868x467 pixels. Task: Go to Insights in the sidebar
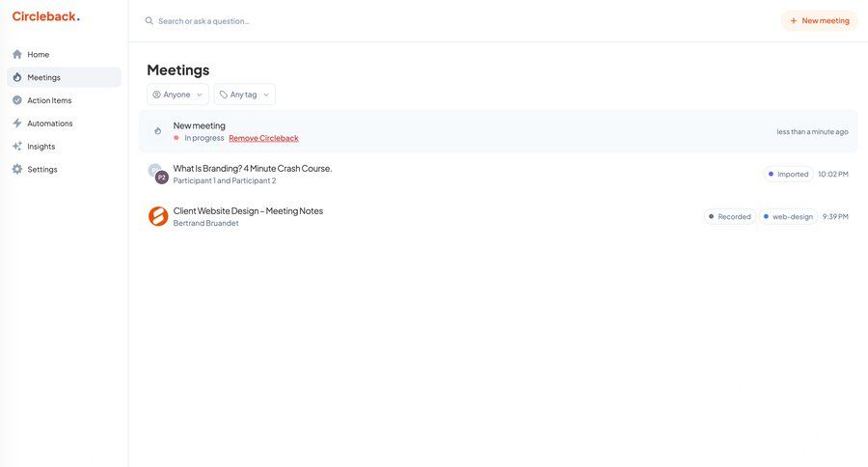click(x=41, y=147)
